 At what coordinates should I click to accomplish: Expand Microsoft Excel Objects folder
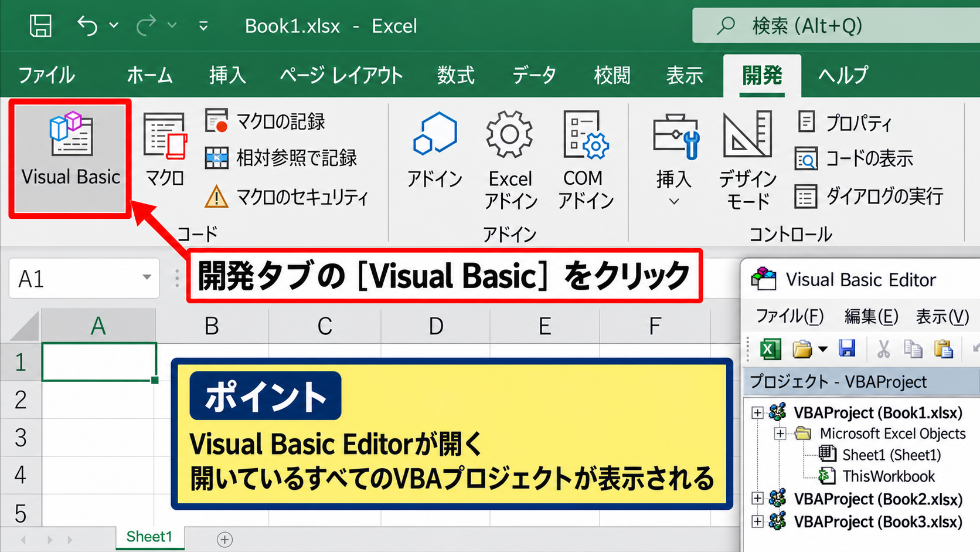[780, 434]
